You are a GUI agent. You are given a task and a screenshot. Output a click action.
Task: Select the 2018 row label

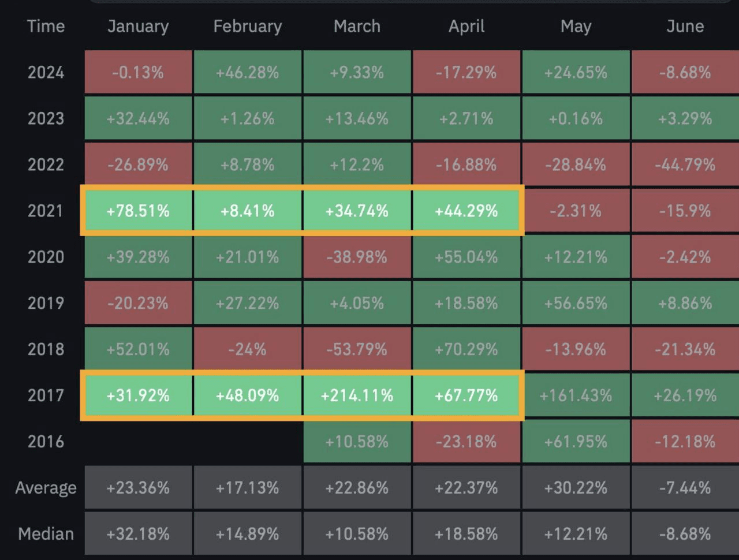point(46,349)
